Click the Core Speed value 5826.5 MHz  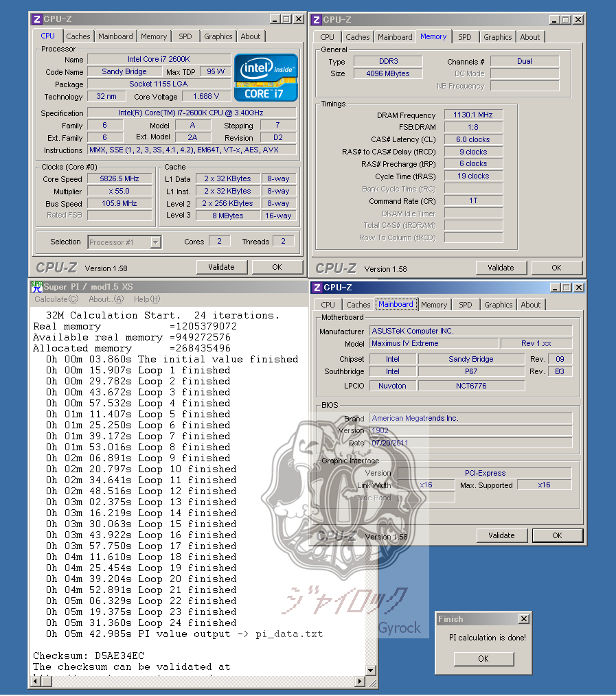[x=119, y=179]
